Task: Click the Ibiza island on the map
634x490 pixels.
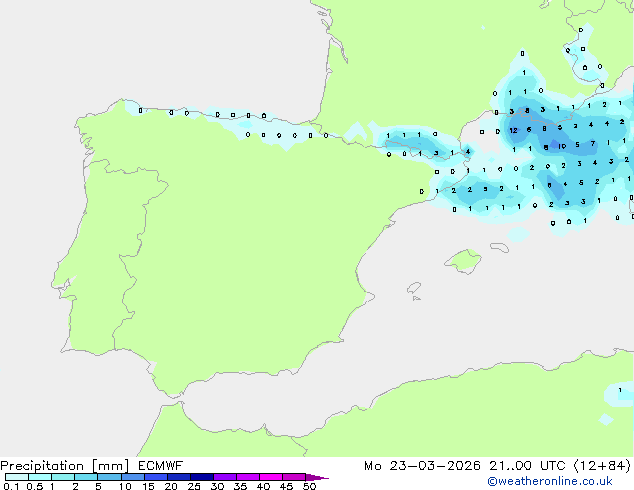Action: click(x=414, y=288)
